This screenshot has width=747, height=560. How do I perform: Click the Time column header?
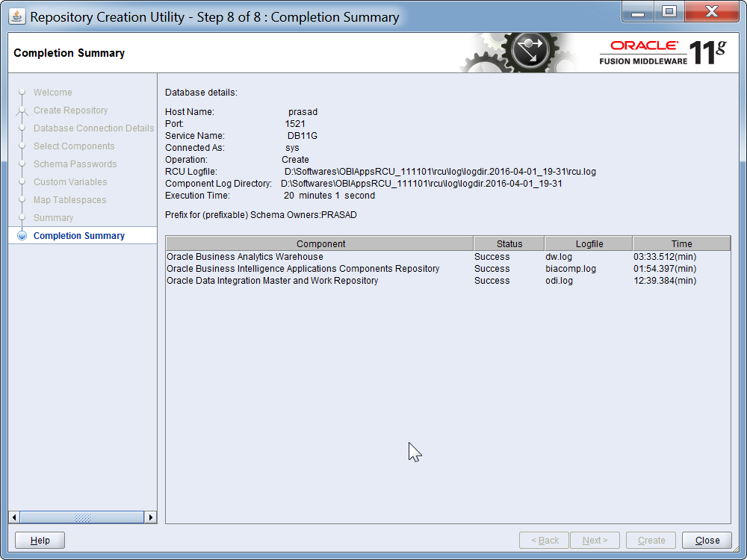point(681,244)
